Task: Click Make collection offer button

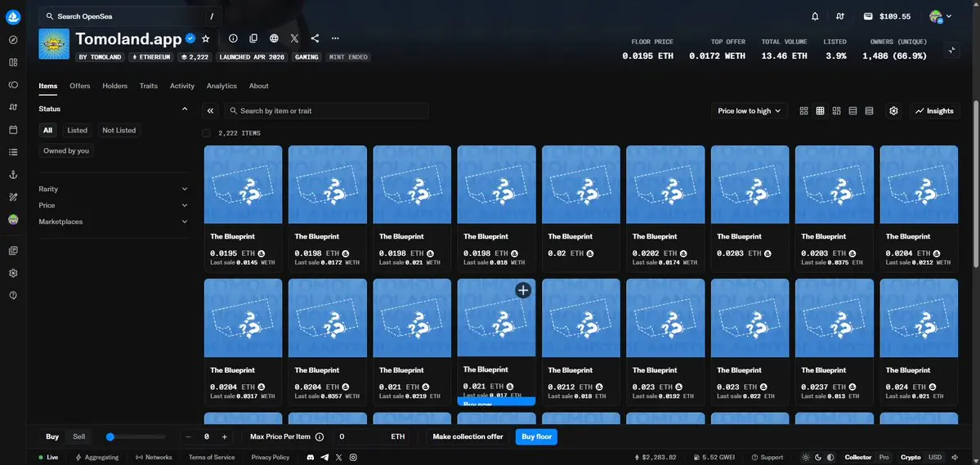Action: 468,436
